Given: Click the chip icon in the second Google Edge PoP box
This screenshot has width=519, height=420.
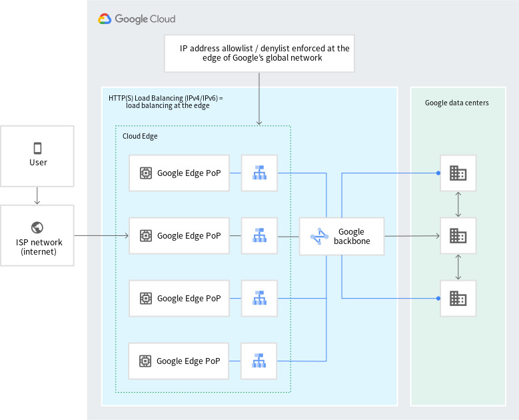Looking at the screenshot, I should [146, 235].
